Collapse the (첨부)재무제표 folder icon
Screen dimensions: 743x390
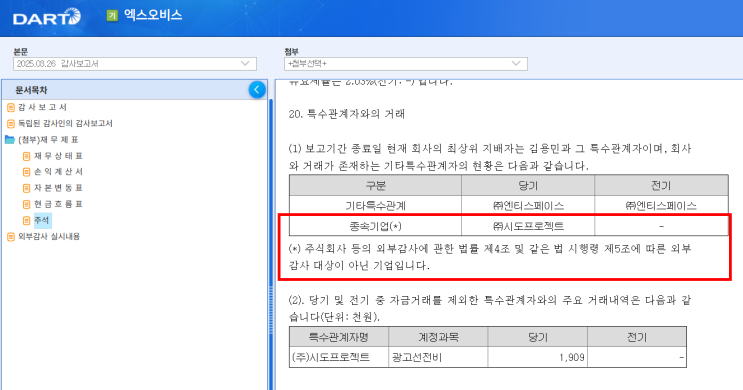[10, 140]
